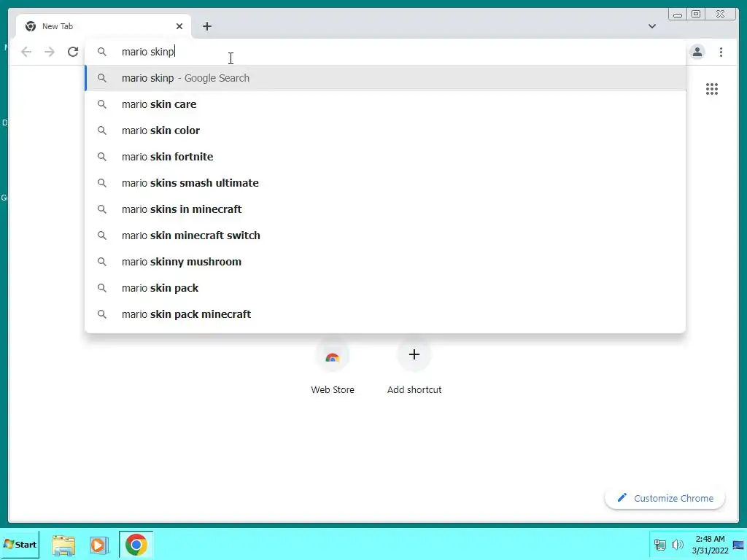Minimize the Chrome window
This screenshot has height=560, width=747.
point(677,15)
